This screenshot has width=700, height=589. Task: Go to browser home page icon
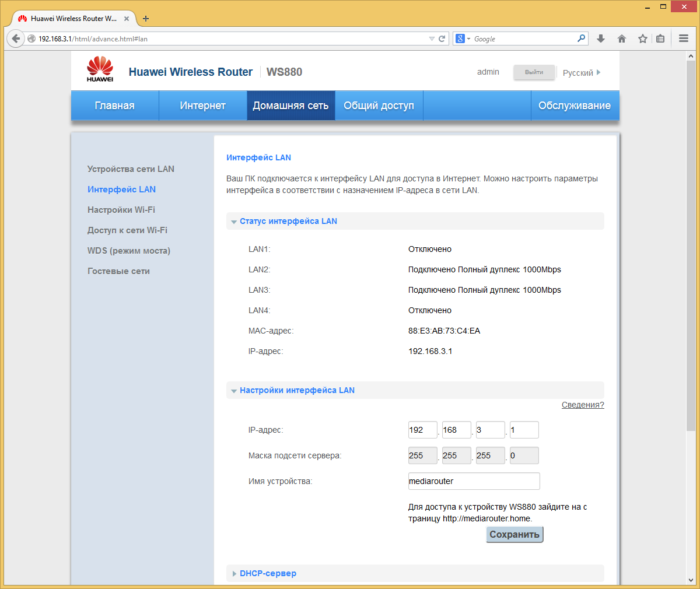[x=622, y=38]
